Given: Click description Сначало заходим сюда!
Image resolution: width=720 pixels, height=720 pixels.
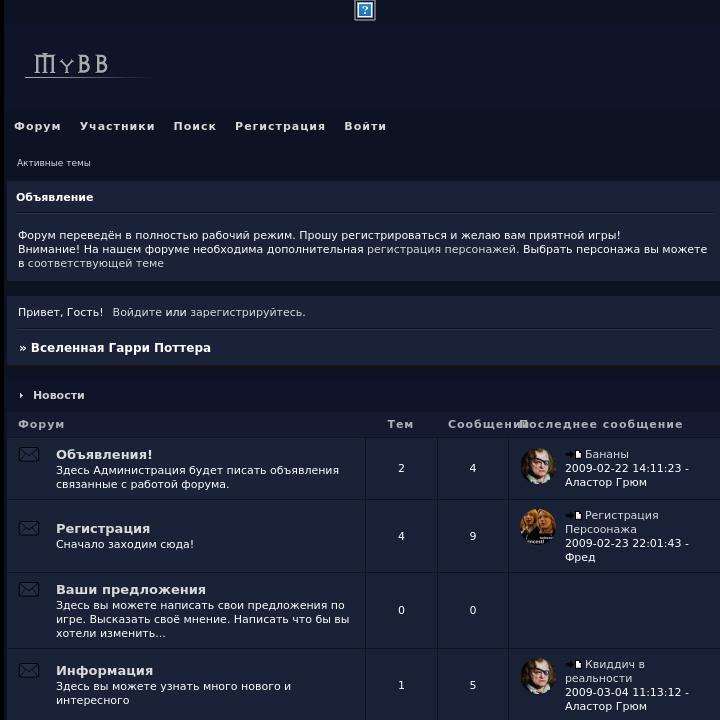Looking at the screenshot, I should 125,544.
